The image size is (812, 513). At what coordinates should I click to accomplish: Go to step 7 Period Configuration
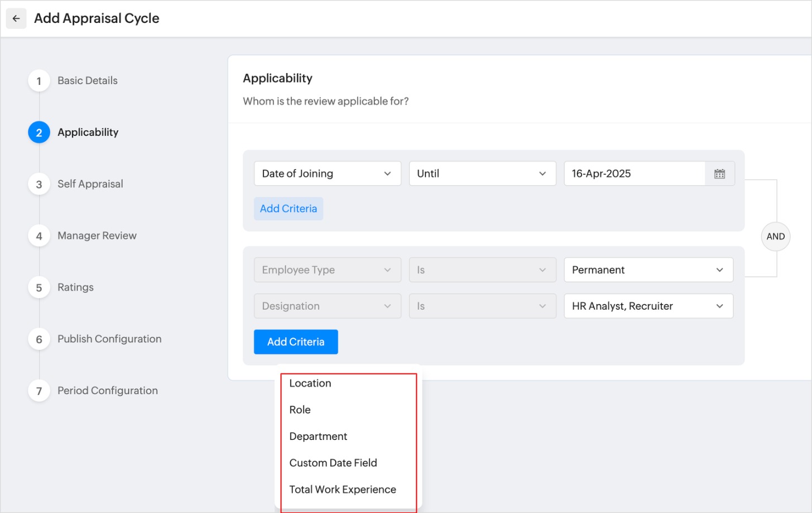click(107, 391)
